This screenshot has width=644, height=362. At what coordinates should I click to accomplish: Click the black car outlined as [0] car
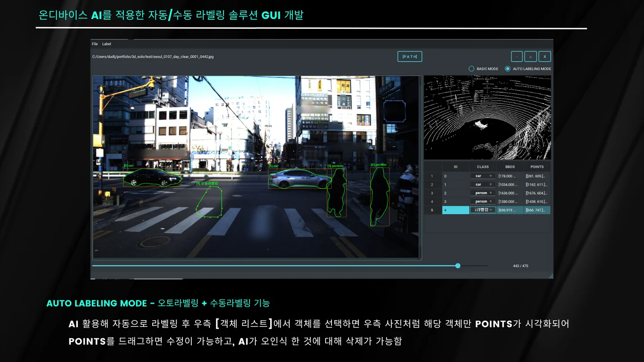tap(152, 177)
